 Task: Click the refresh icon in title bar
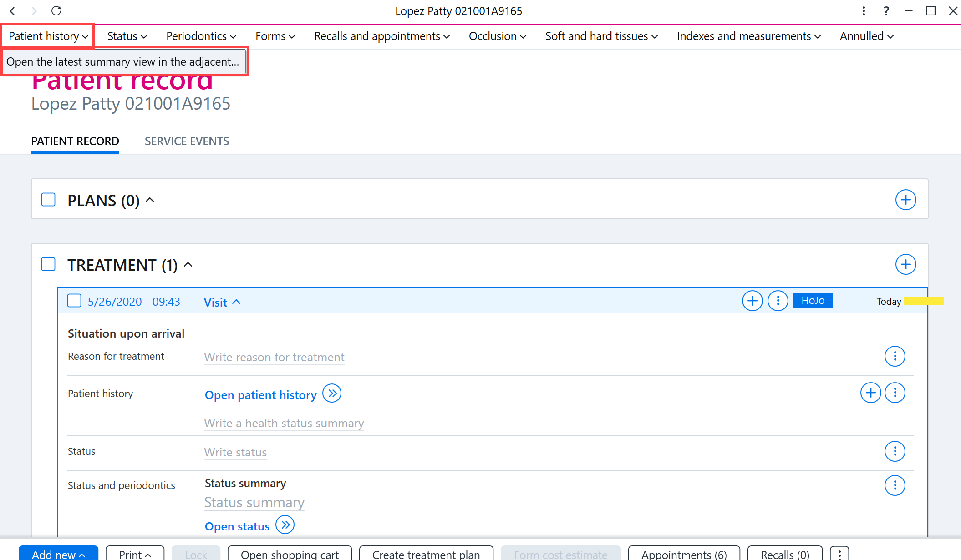coord(56,11)
